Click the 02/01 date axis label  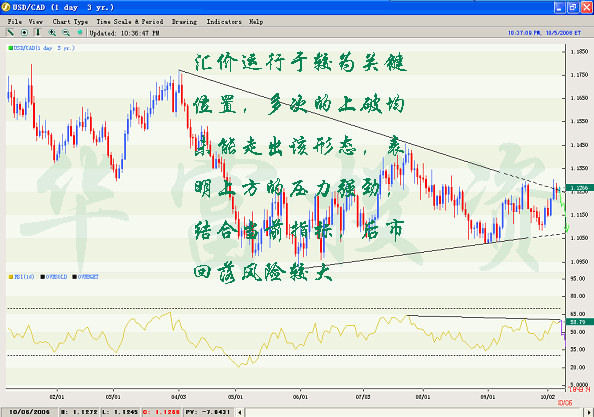click(x=57, y=397)
